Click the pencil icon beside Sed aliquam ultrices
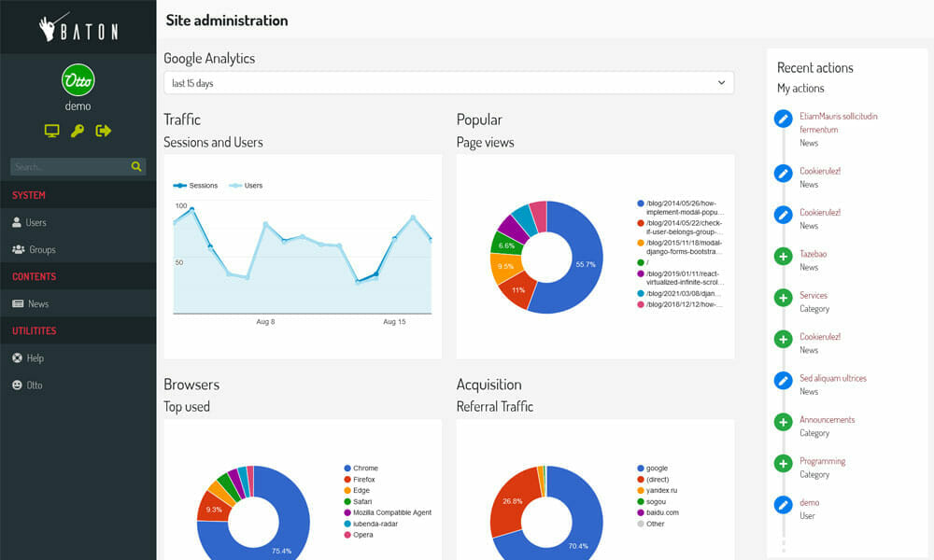This screenshot has height=560, width=934. click(x=784, y=381)
